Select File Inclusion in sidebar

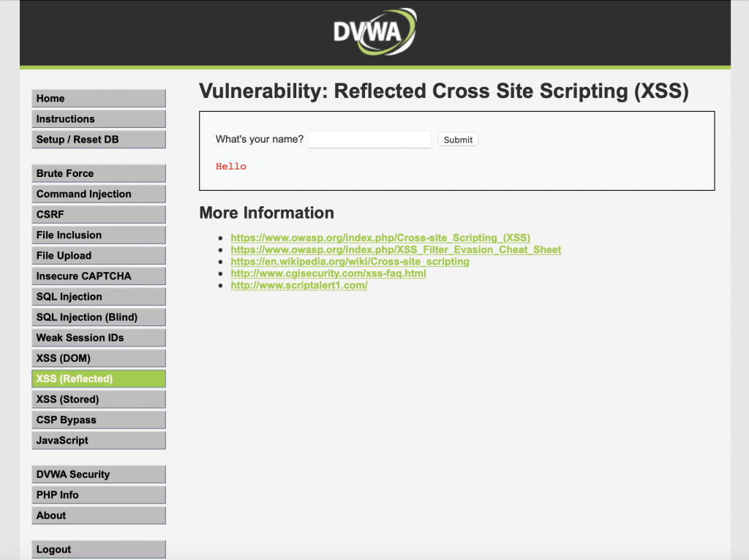99,235
